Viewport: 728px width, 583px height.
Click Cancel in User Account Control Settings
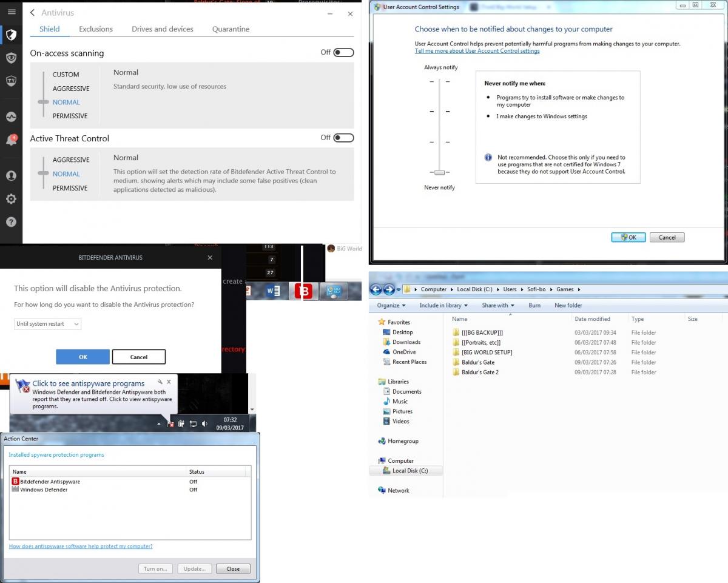point(667,237)
